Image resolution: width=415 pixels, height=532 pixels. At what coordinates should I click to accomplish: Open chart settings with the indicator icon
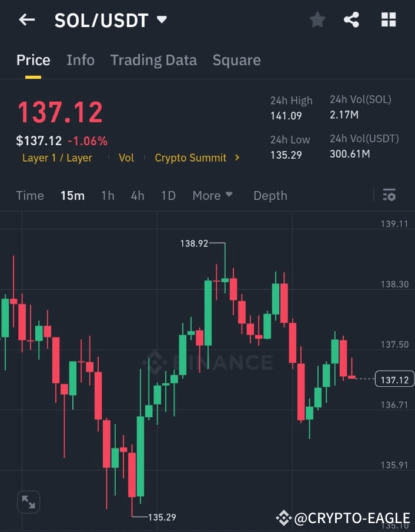(389, 195)
